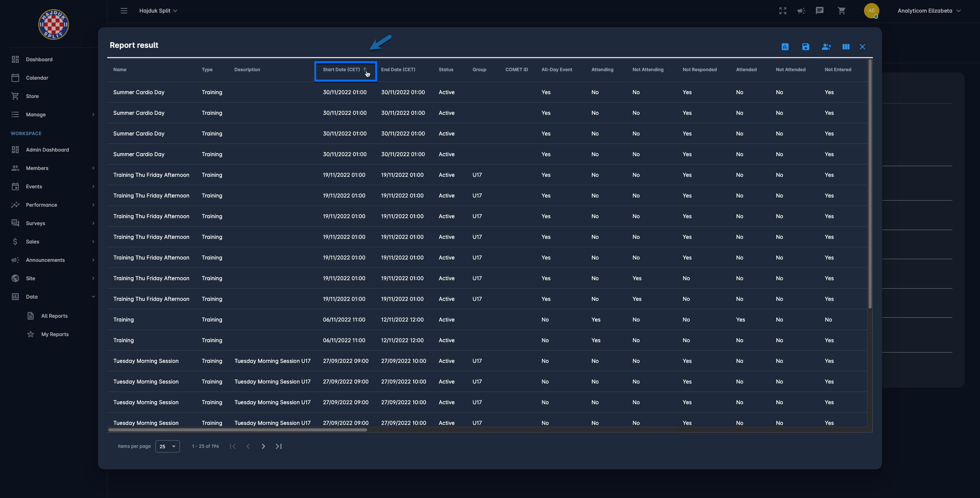Go to the next results page
Image resolution: width=980 pixels, height=498 pixels.
pos(263,446)
